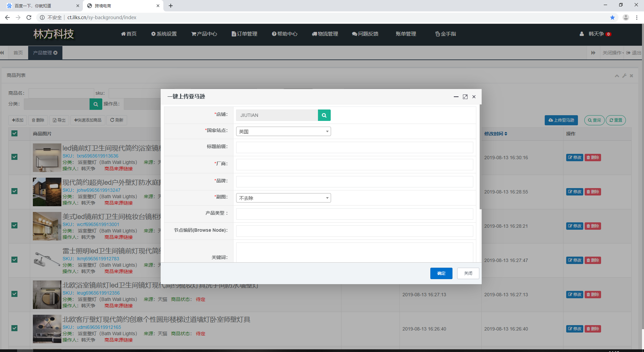Click the red notification badge showing 0
Screen dimensions: 644x352
pyautogui.click(x=608, y=34)
